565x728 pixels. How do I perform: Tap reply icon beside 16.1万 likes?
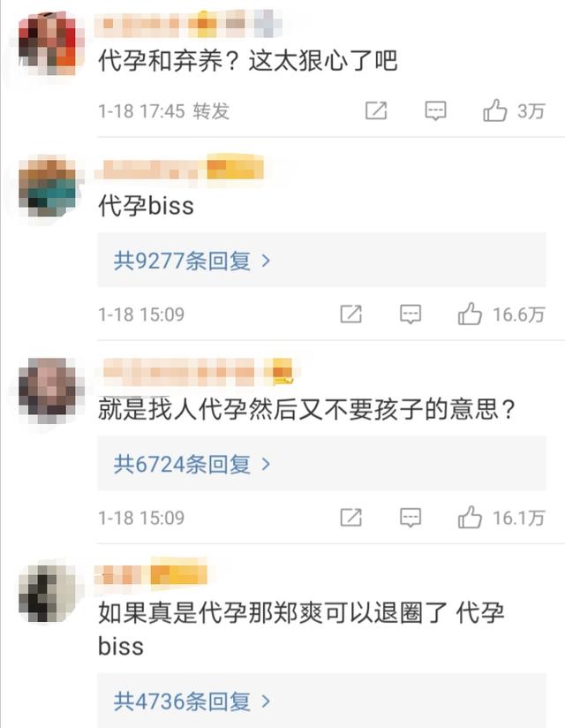[411, 518]
